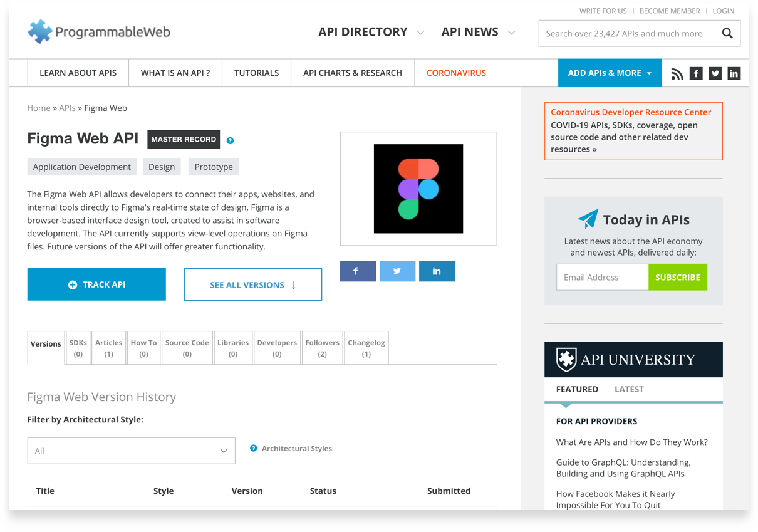Open the LinkedIn icon in the nav bar
The height and width of the screenshot is (532, 758).
pos(734,73)
